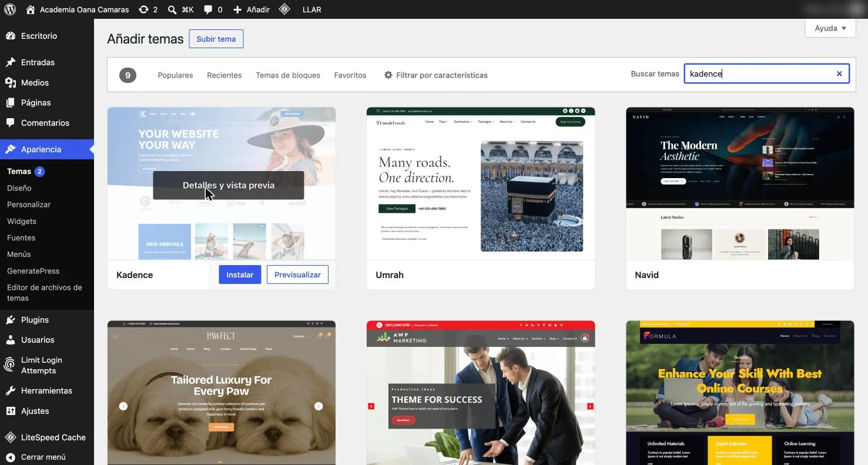The image size is (868, 465).
Task: Open Filtrar por características filter
Action: (435, 75)
